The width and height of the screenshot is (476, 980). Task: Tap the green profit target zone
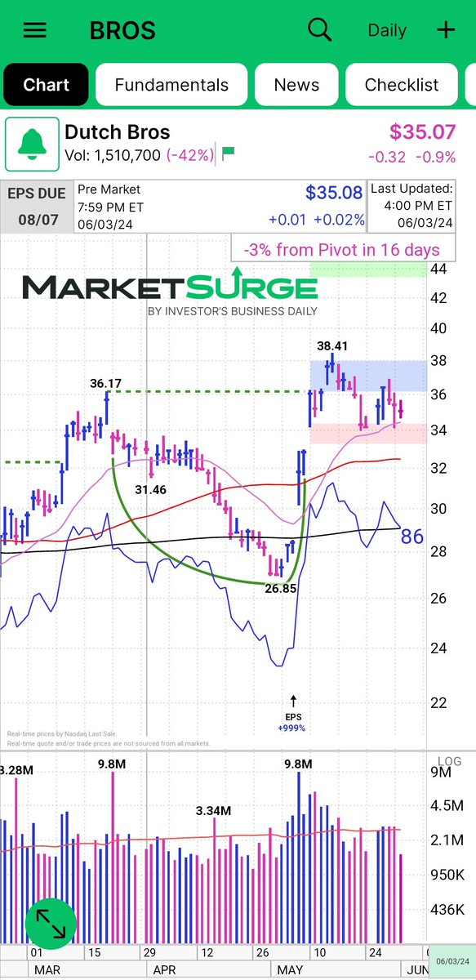tap(367, 269)
